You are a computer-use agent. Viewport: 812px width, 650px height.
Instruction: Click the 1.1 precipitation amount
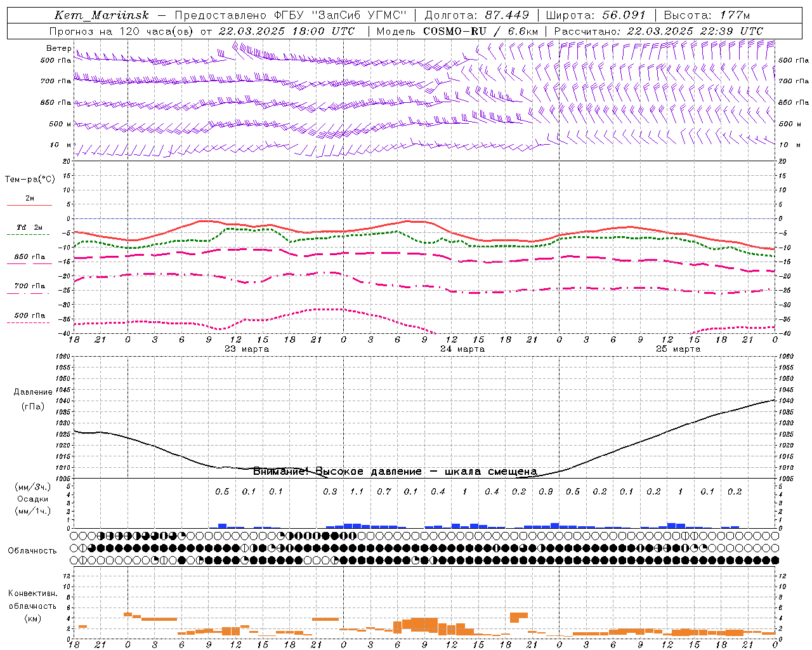click(x=357, y=492)
